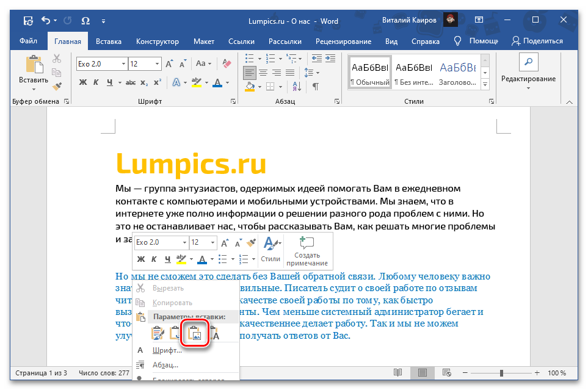Undo the last action
This screenshot has height=390, width=588.
pos(46,20)
